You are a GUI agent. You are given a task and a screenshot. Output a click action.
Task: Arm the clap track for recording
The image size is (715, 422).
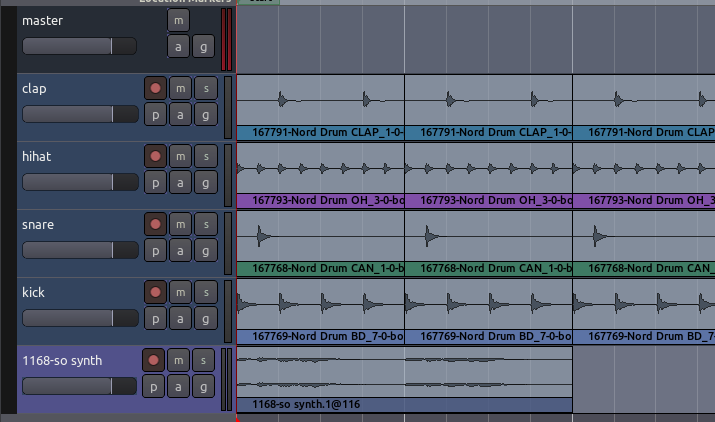coord(155,89)
